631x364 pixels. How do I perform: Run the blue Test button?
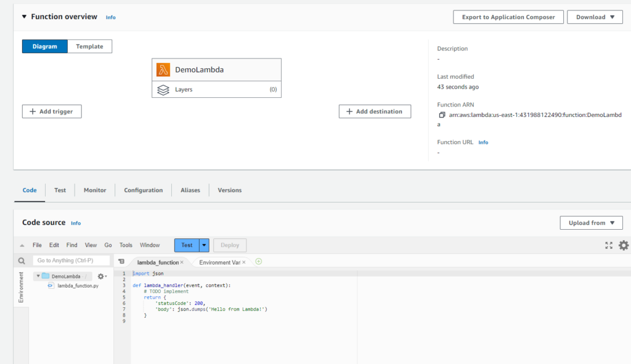pos(187,245)
